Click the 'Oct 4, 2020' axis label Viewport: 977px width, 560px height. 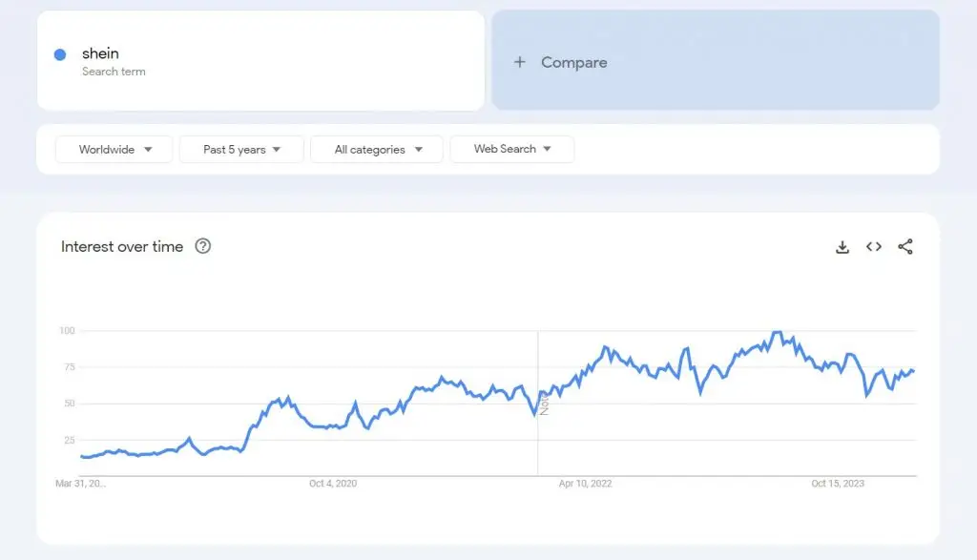pyautogui.click(x=333, y=484)
